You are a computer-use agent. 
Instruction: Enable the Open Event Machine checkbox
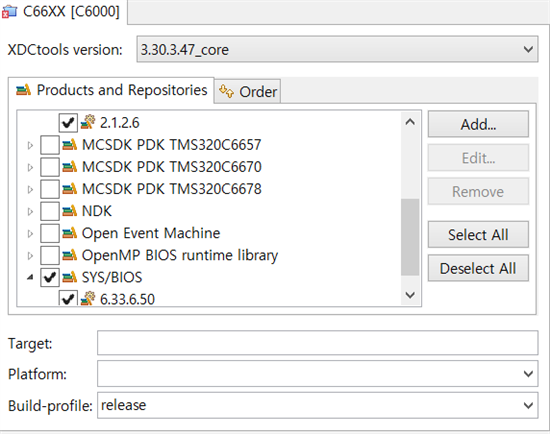coord(49,233)
